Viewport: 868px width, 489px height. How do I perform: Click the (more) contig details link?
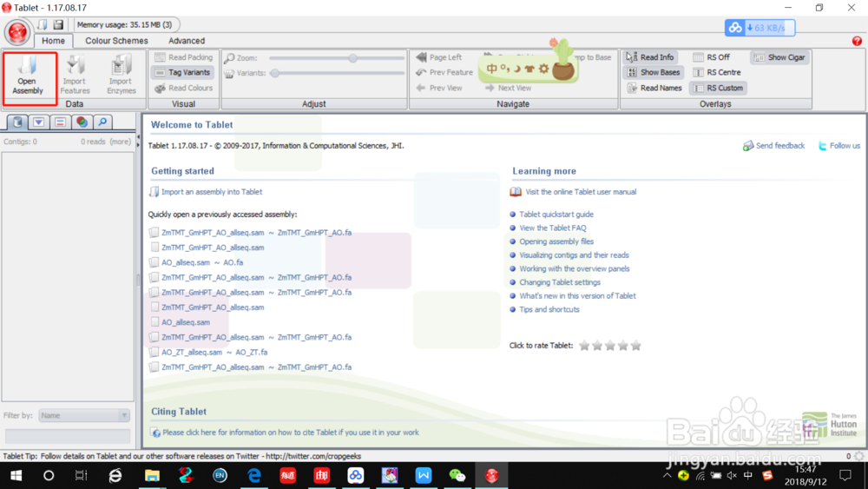point(120,142)
